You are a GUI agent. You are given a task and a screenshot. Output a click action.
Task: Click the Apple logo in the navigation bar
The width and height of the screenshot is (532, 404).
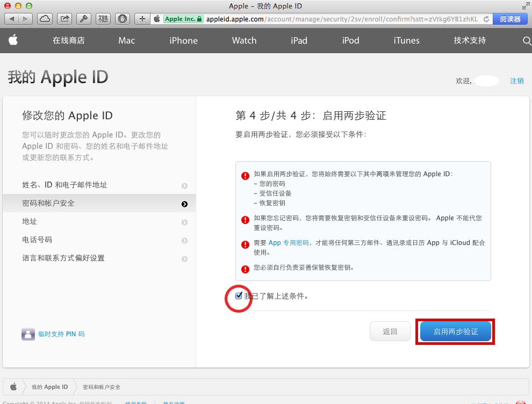pyautogui.click(x=13, y=40)
